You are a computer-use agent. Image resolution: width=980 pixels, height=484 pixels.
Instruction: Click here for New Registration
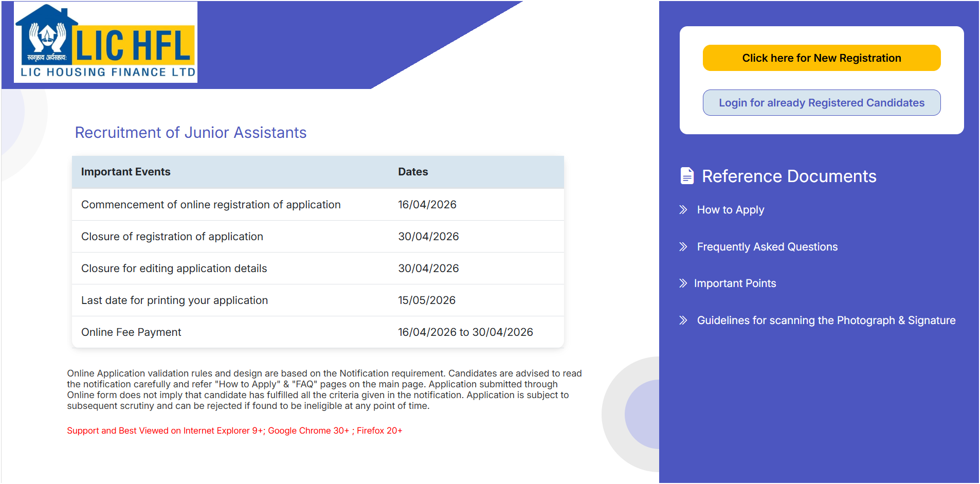pos(821,58)
